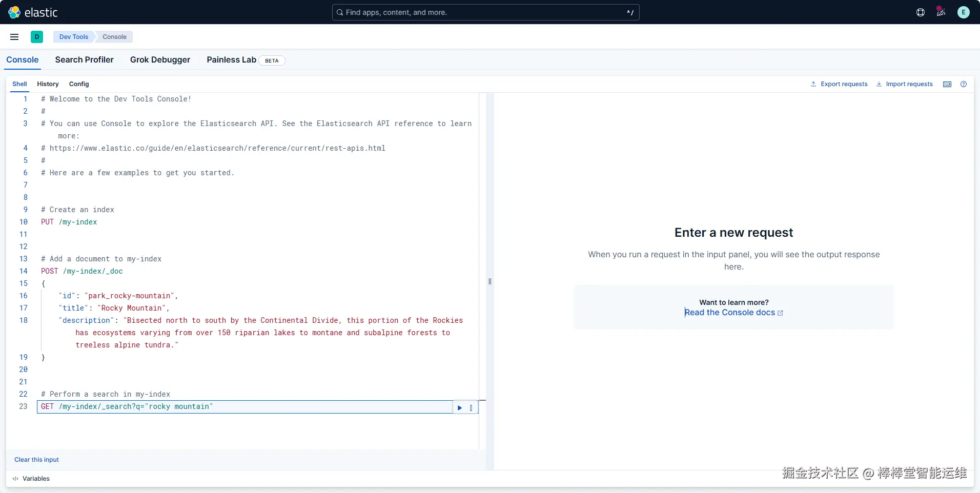Open the Variables panel
980x493 pixels.
(31, 479)
